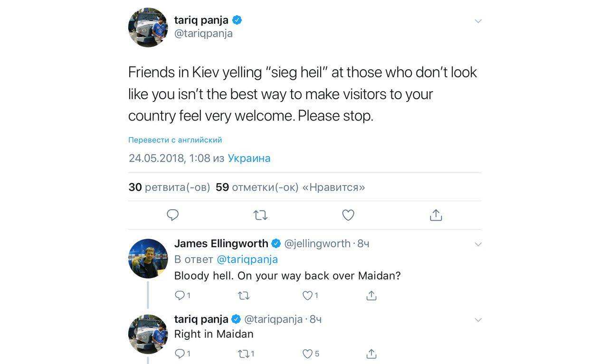Viewport: 608px width, 364px height.
Task: Like James Ellingworth's reply
Action: click(x=308, y=295)
